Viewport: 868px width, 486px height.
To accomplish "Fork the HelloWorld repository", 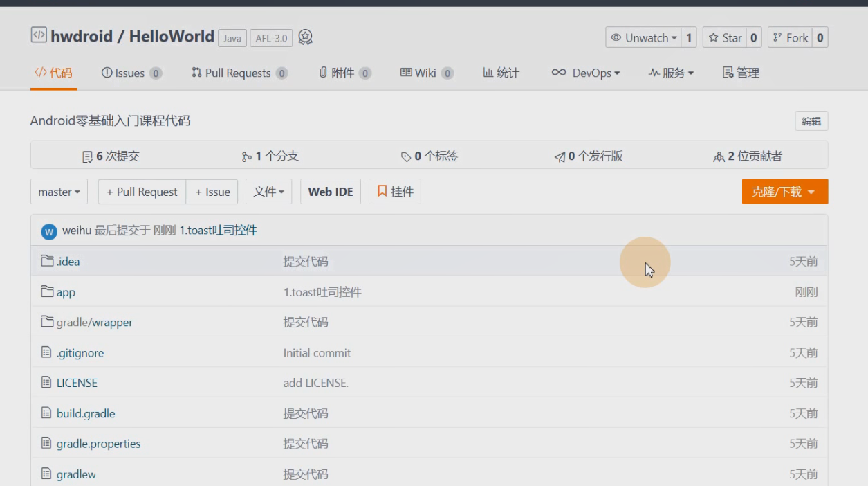I will [x=789, y=37].
